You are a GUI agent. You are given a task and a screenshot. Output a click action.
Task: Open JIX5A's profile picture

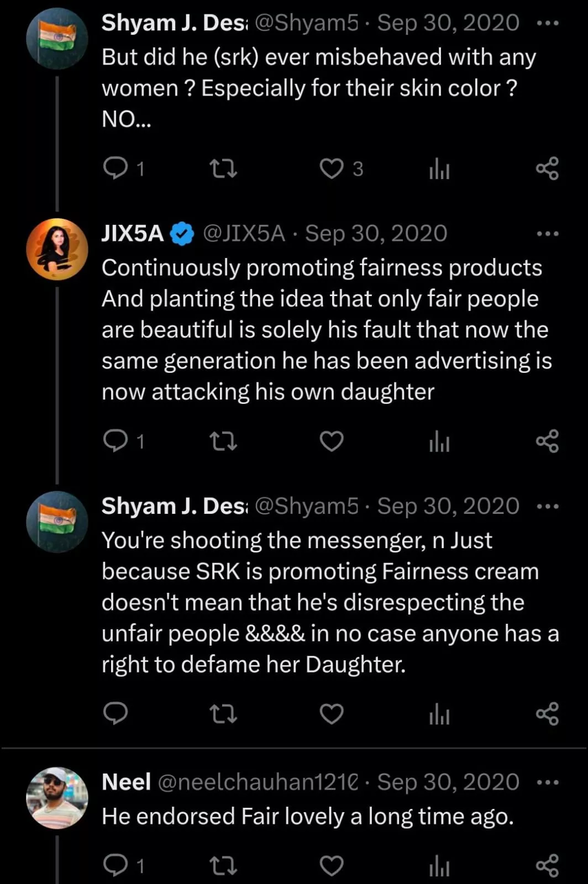(x=57, y=249)
